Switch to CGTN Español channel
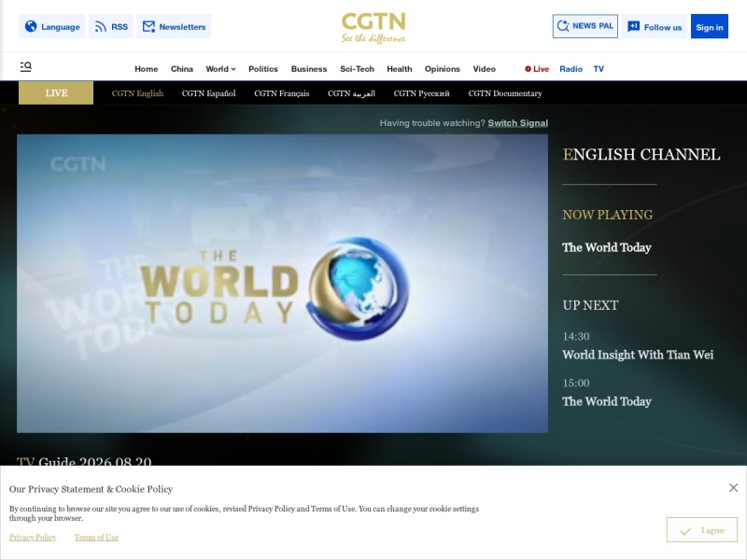The width and height of the screenshot is (747, 560). [x=208, y=93]
